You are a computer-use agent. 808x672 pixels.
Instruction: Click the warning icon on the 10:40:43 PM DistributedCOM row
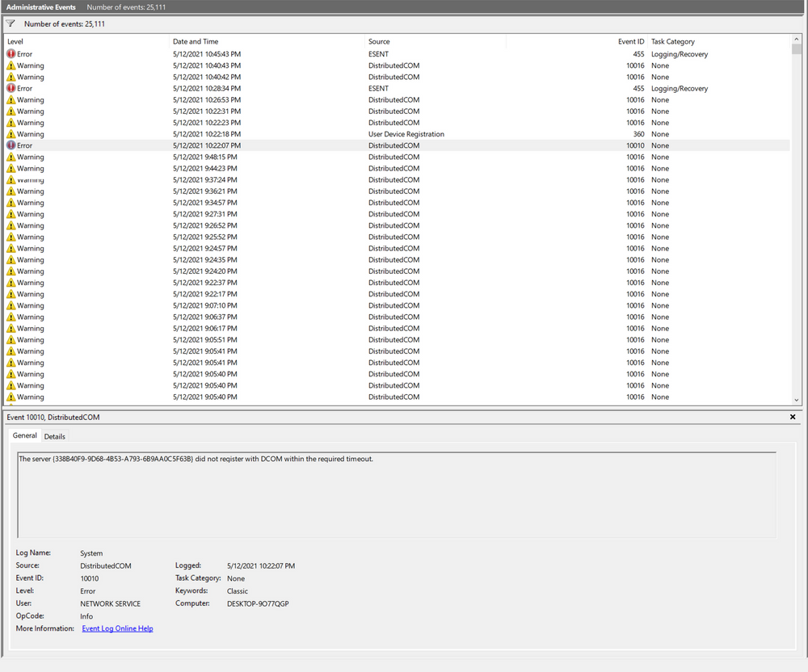point(11,65)
